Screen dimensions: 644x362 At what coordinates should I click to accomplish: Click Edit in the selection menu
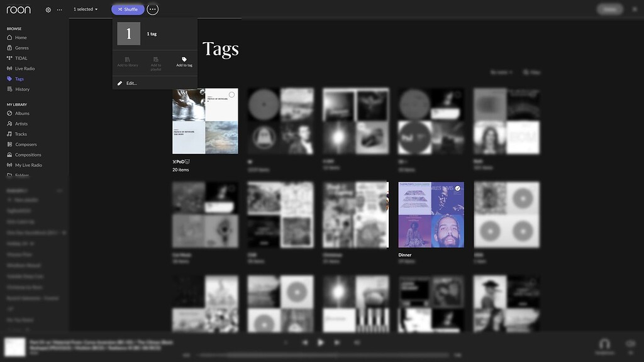[131, 82]
